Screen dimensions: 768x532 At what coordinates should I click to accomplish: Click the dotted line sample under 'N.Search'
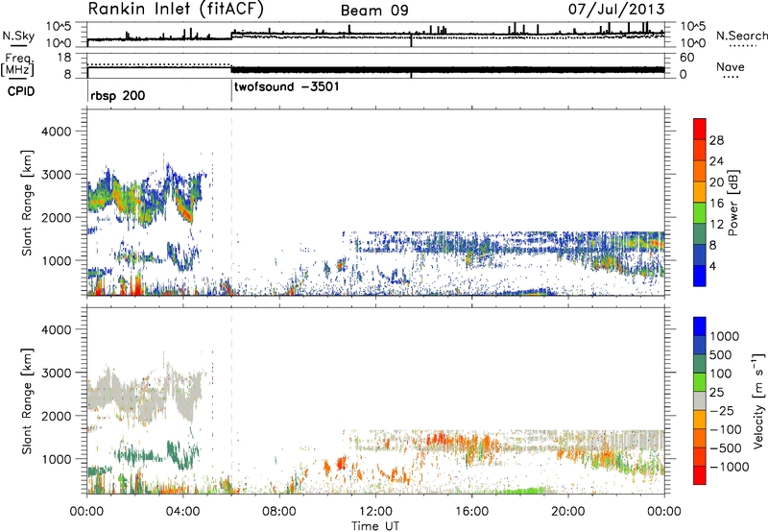coord(743,45)
